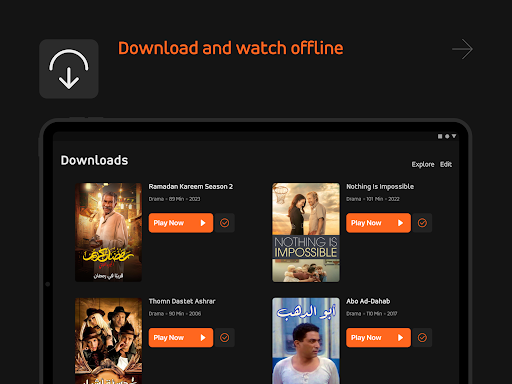The width and height of the screenshot is (512, 384).
Task: Click the Downloads heading
Action: coord(94,160)
